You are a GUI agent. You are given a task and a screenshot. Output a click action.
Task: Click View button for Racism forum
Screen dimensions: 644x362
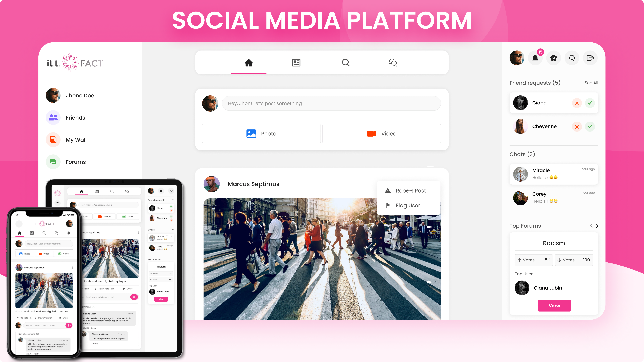(554, 305)
